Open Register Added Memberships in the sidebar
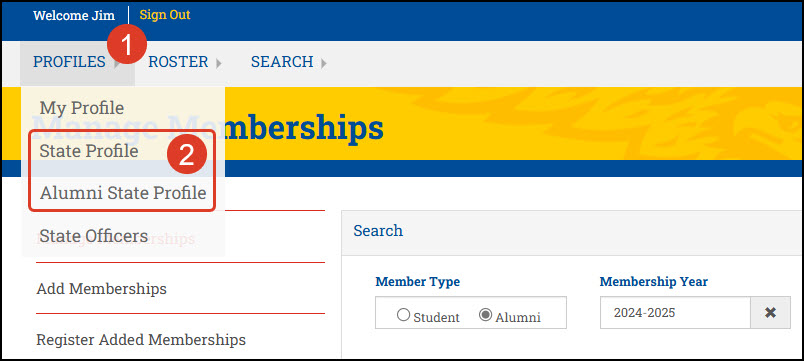 point(141,339)
